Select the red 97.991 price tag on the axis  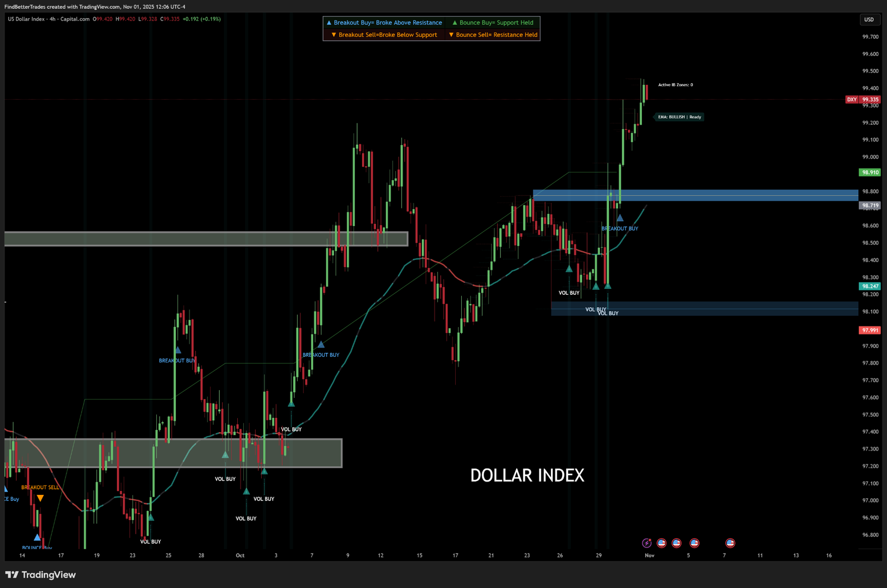coord(869,330)
